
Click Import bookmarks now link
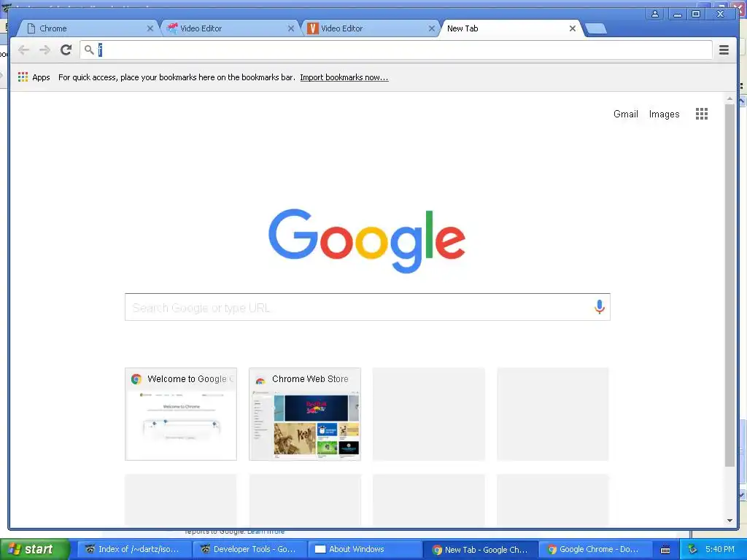tap(344, 77)
